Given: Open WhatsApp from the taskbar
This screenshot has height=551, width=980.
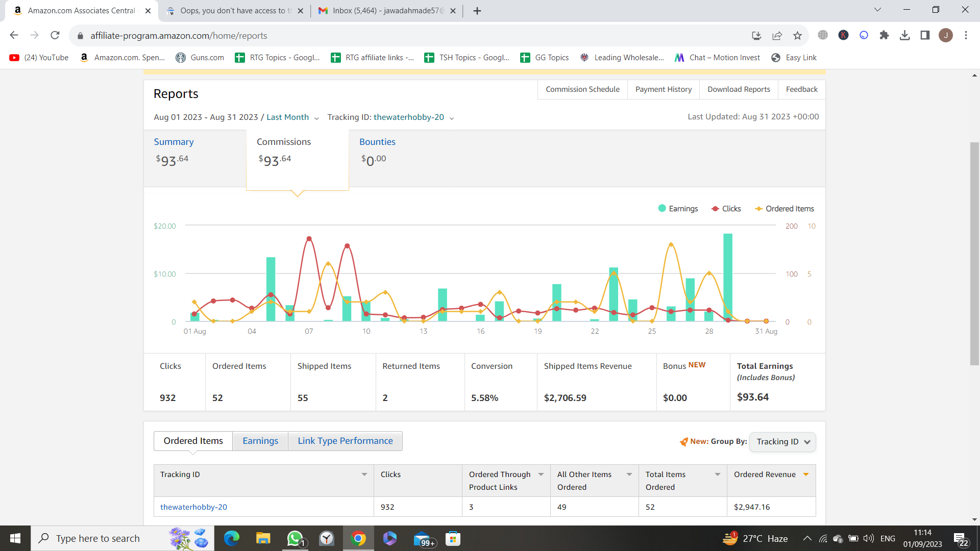Looking at the screenshot, I should (x=295, y=538).
